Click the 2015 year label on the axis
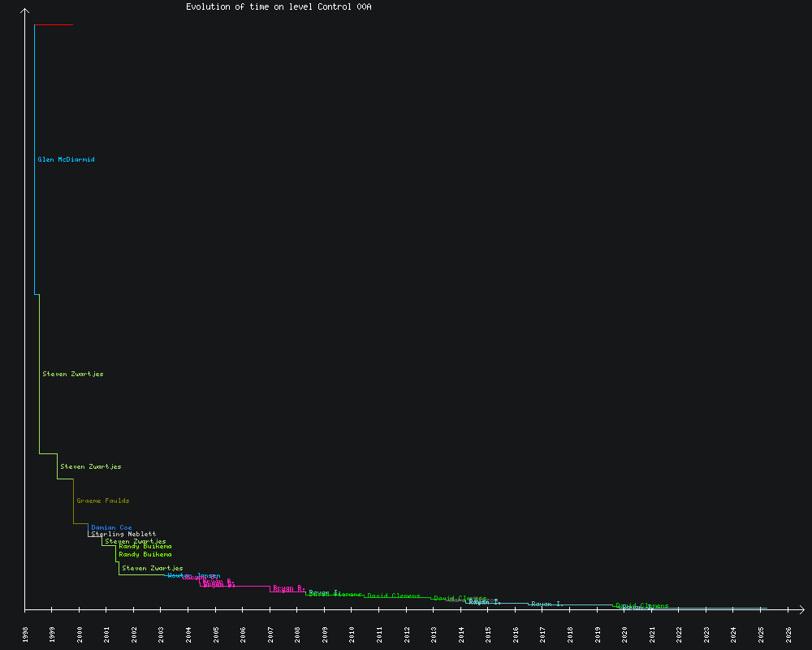 [488, 635]
